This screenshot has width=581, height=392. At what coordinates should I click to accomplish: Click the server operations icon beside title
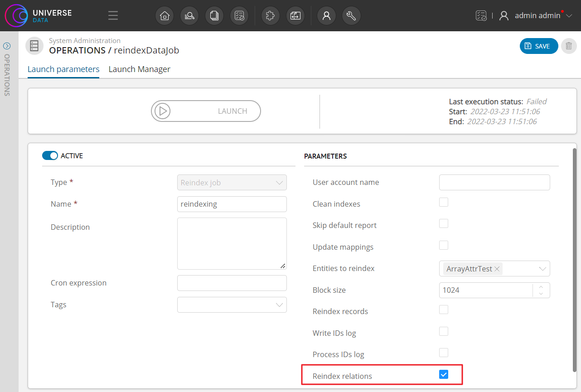(x=34, y=46)
